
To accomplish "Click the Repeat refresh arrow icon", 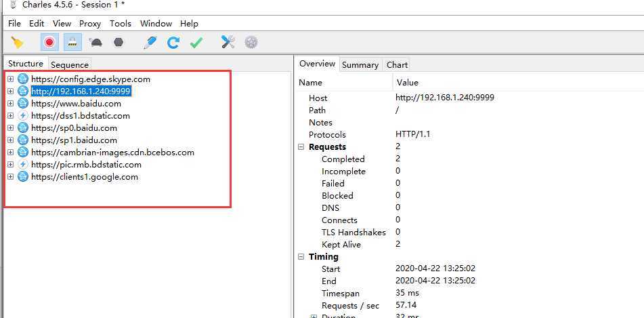I will [173, 42].
